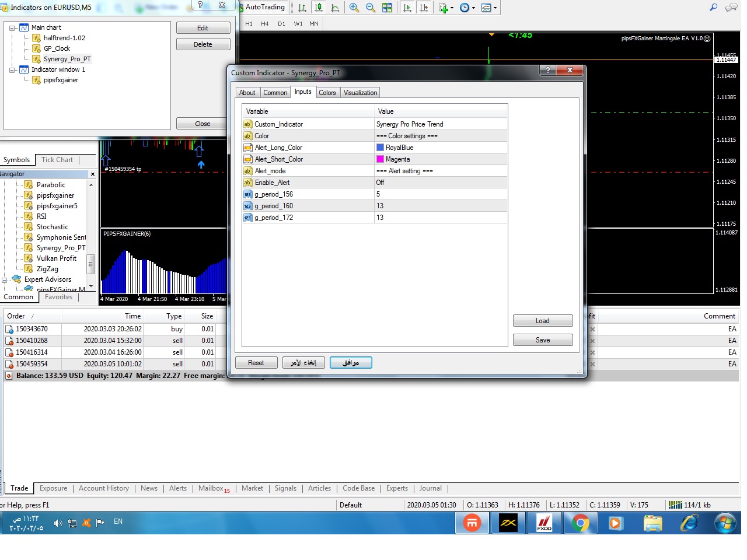
Task: Click the RSI indicator icon in Navigator
Action: [28, 216]
